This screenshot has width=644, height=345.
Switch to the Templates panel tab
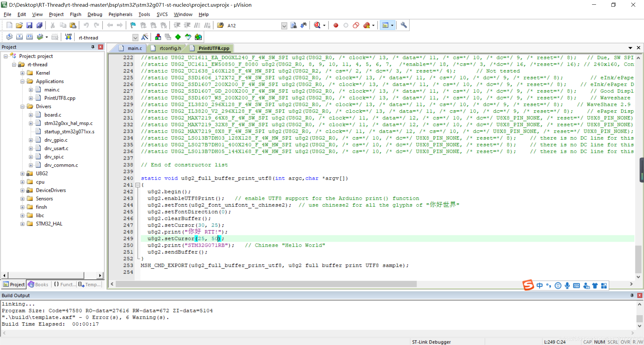[89, 284]
